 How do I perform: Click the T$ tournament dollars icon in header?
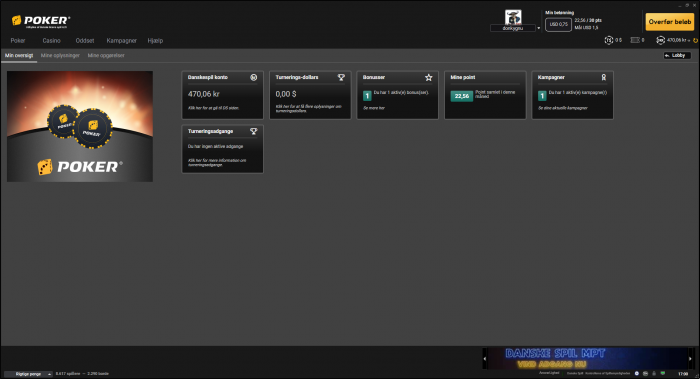[608, 40]
